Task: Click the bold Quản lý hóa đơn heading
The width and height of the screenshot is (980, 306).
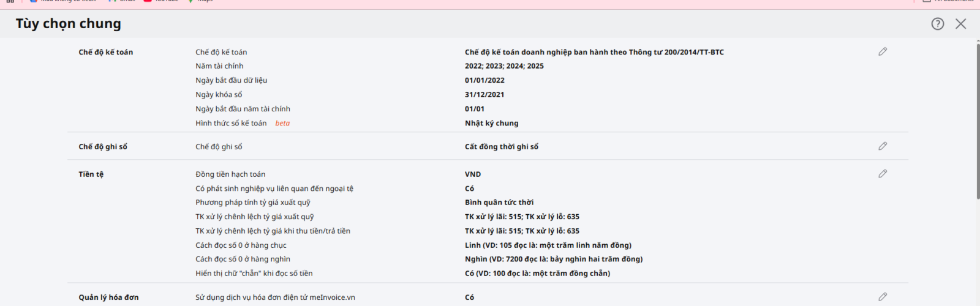Action: 108,297
